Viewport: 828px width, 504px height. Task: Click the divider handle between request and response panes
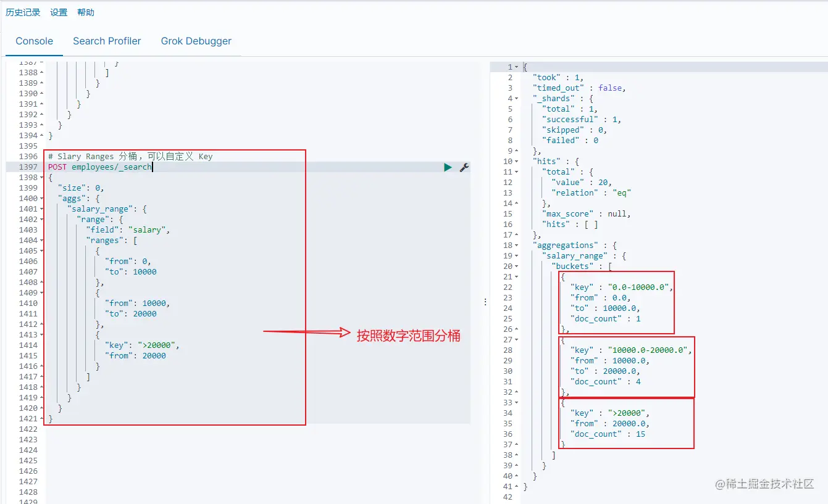[485, 302]
